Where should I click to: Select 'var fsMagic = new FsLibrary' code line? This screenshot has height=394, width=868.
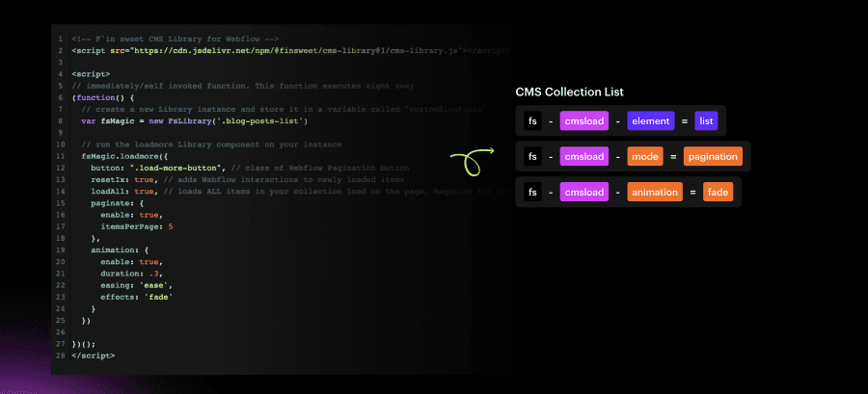pyautogui.click(x=194, y=121)
